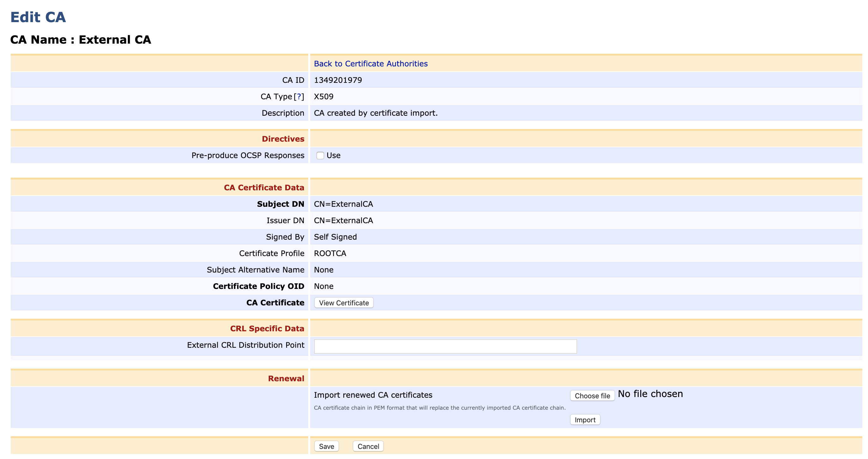The height and width of the screenshot is (459, 868).
Task: Click the CA Type help question mark
Action: pos(299,96)
